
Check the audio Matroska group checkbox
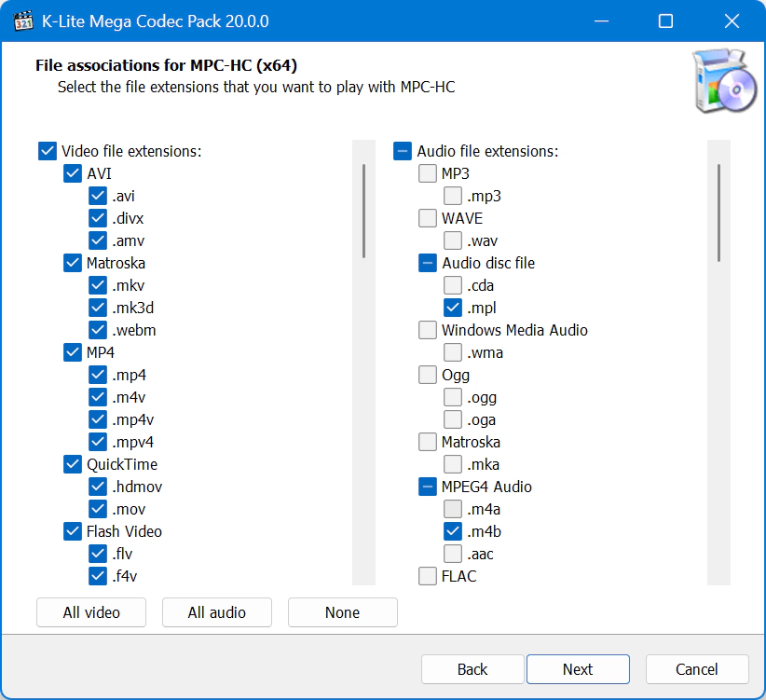(428, 442)
